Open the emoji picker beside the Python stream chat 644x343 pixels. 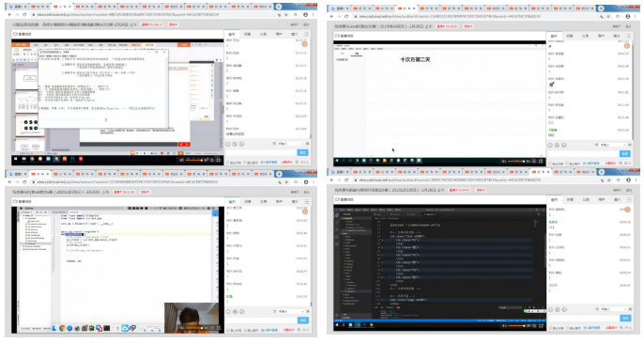click(228, 312)
